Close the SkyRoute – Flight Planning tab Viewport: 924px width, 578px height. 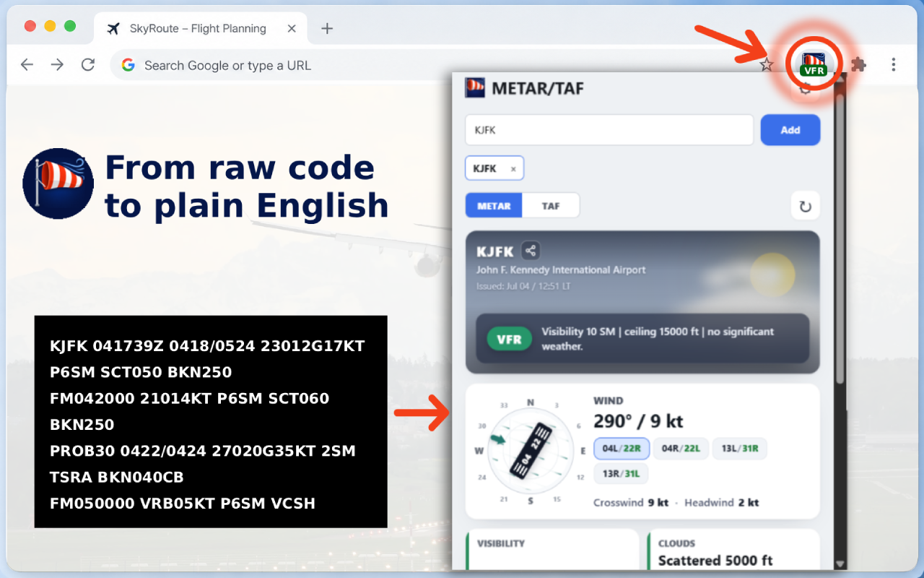292,29
